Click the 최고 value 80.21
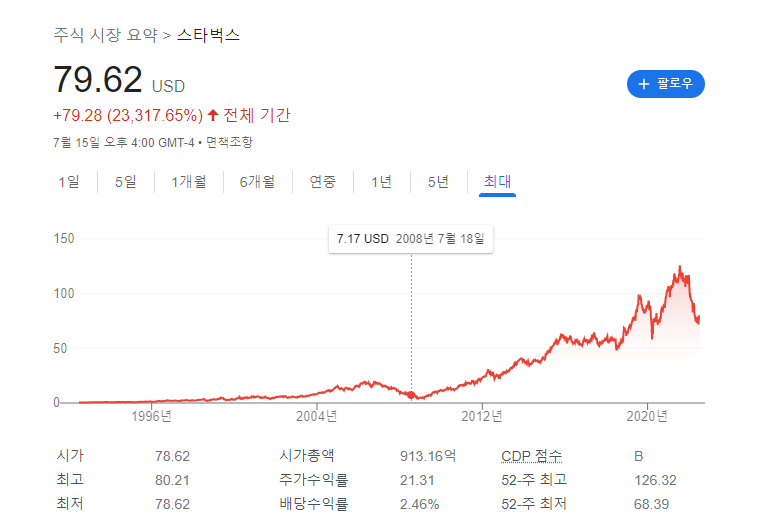 click(x=172, y=480)
